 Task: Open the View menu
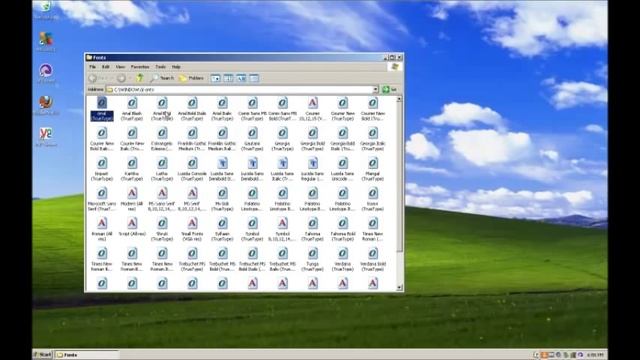click(x=120, y=67)
